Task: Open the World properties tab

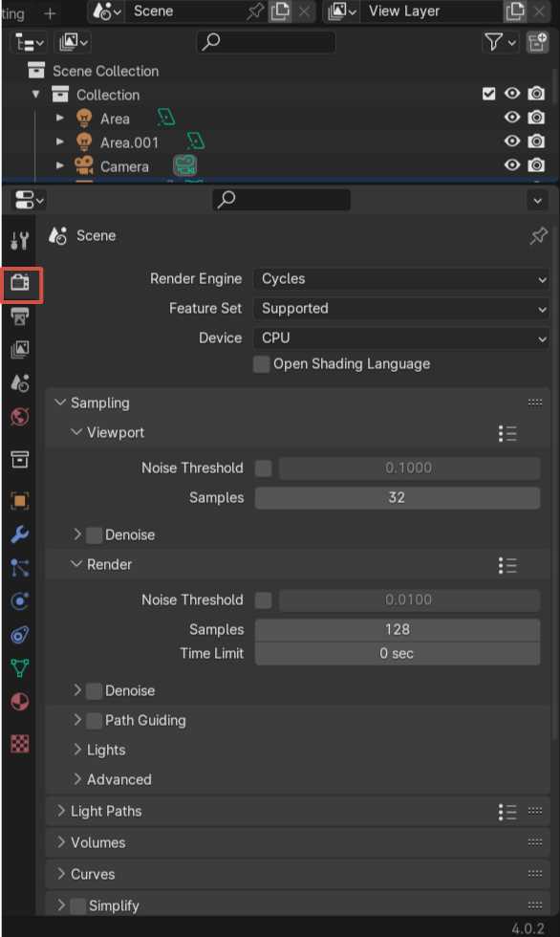Action: 20,417
